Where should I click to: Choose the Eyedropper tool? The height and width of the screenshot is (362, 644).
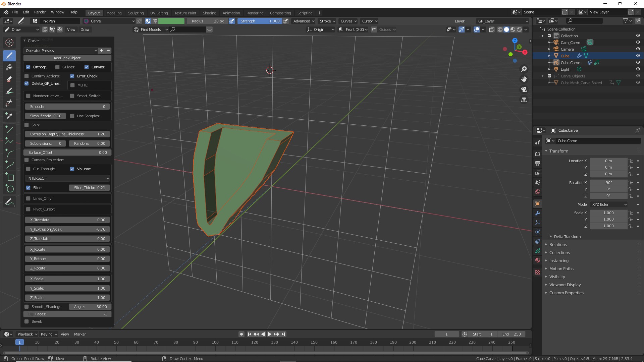coord(9,116)
